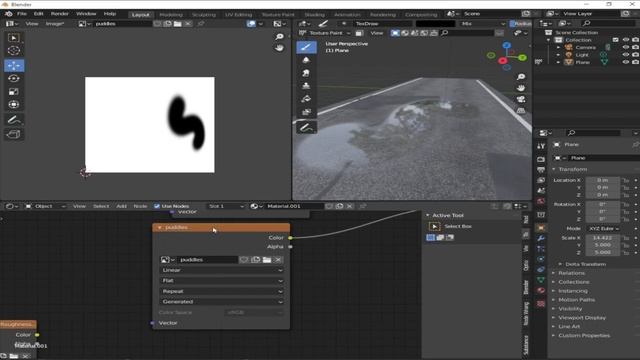Open the Render menu
640x360 pixels.
click(60, 14)
